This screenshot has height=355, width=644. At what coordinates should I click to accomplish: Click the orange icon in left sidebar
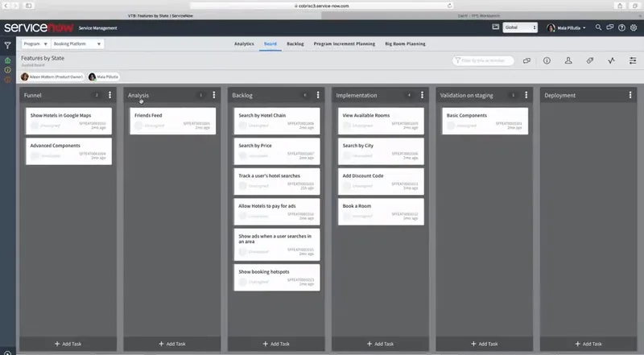pyautogui.click(x=7, y=80)
